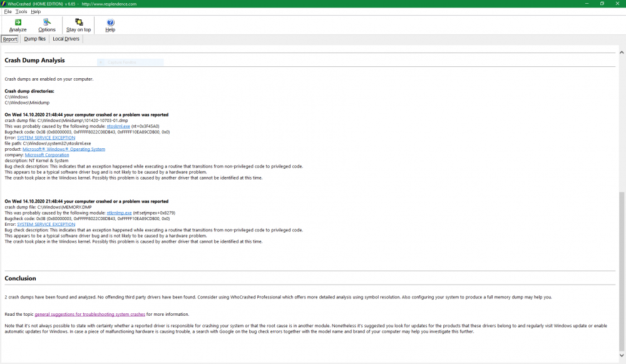Viewport: 626px width, 364px height.
Task: Restore down the WhoCrashed window
Action: (602, 4)
